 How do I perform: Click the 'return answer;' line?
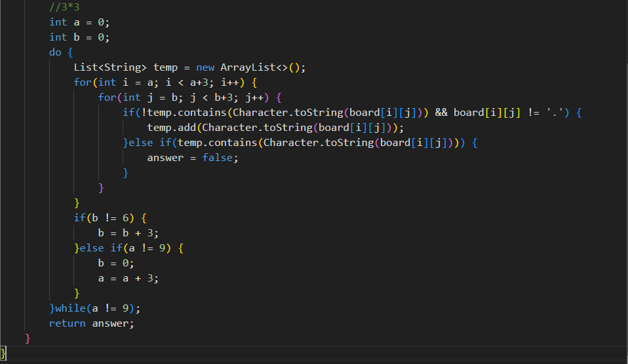tap(91, 323)
